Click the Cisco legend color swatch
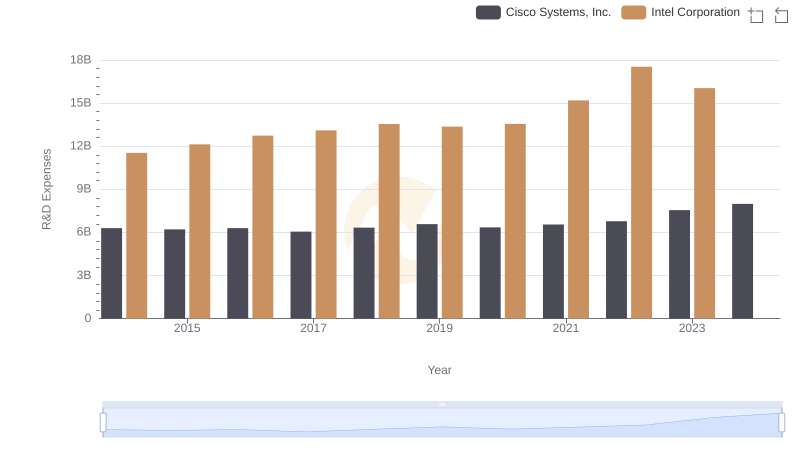This screenshot has height=461, width=800. click(x=488, y=12)
